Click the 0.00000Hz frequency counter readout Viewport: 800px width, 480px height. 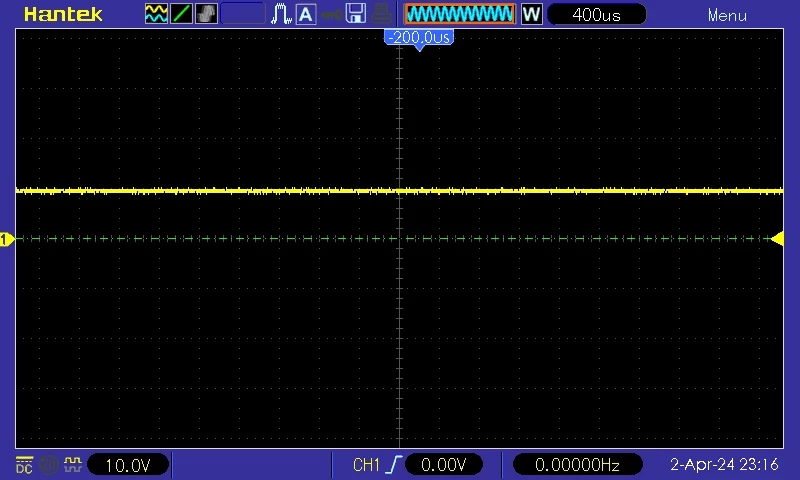[577, 464]
